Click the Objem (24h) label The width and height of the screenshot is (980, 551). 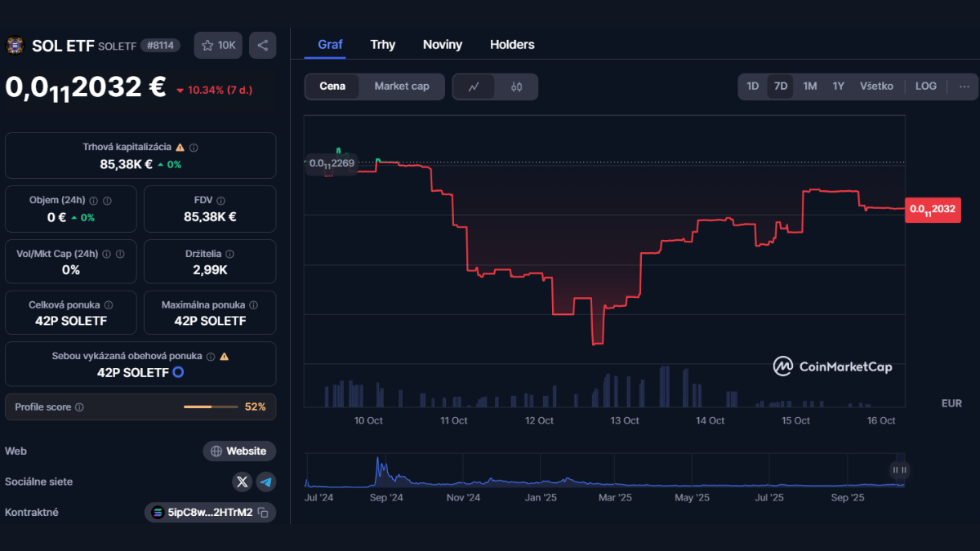tap(57, 200)
